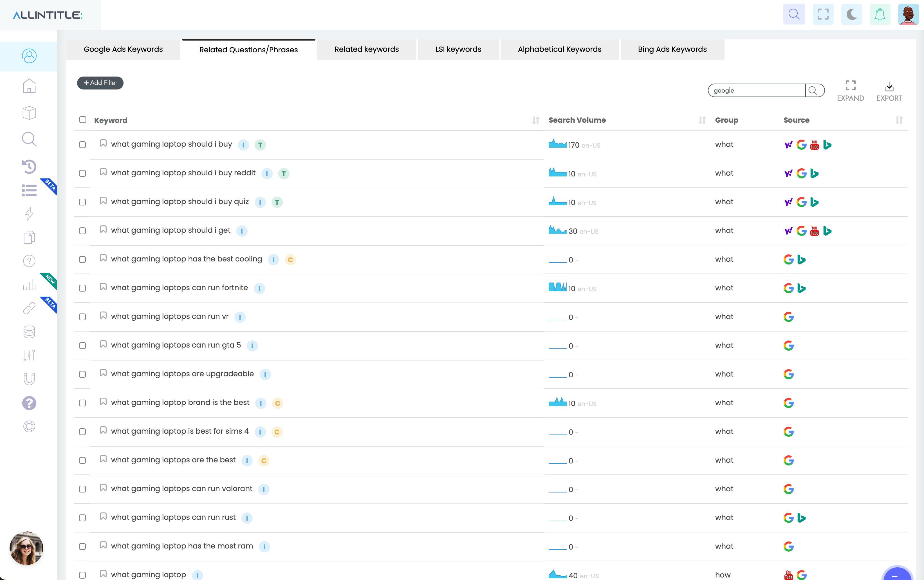Click YouTube source icon on 'should i get' row
Image resolution: width=924 pixels, height=580 pixels.
814,231
